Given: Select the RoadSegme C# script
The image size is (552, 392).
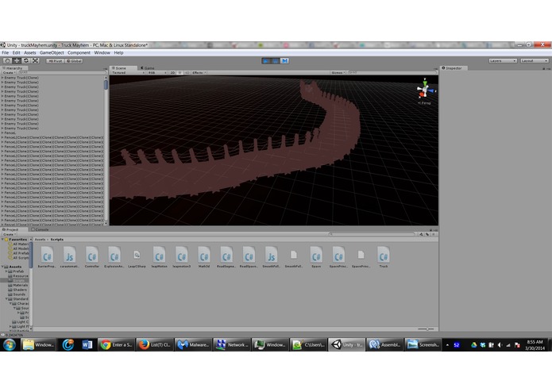Looking at the screenshot, I should pyautogui.click(x=226, y=257).
